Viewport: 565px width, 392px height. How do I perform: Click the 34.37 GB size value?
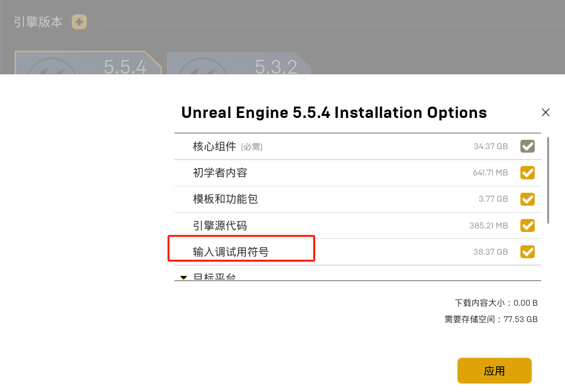click(x=491, y=146)
